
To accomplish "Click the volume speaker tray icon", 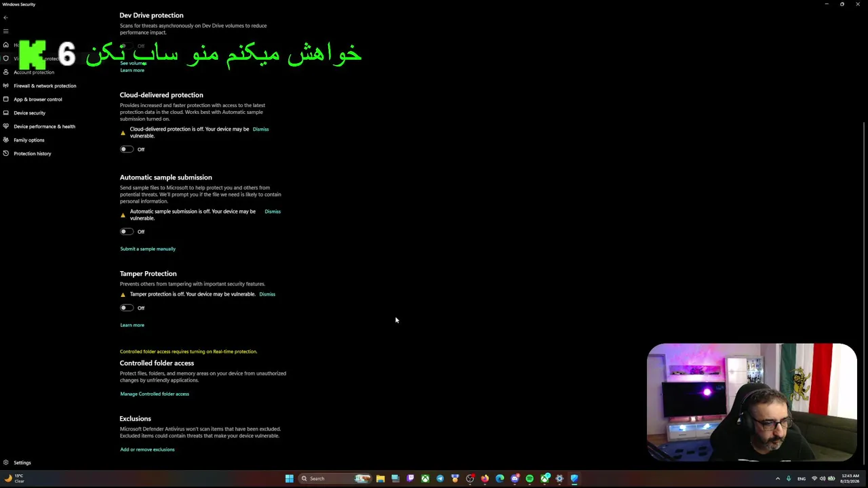I will pos(823,479).
